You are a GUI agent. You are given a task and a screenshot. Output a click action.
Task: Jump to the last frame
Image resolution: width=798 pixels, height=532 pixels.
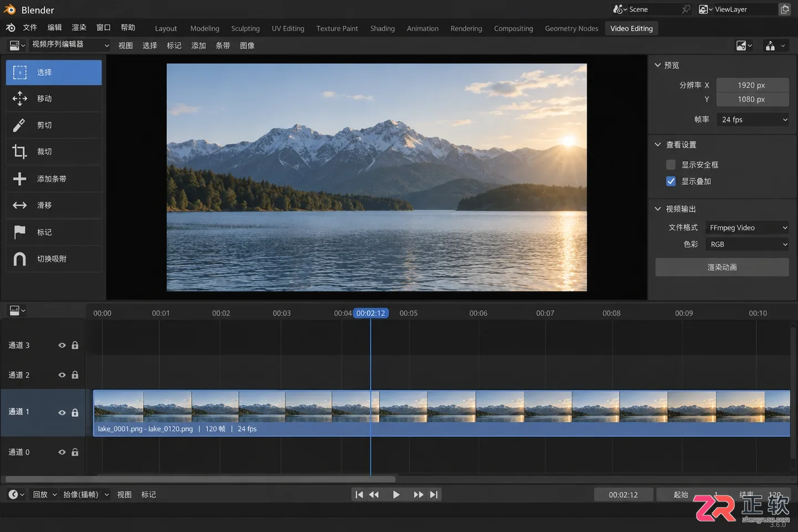[x=434, y=495]
